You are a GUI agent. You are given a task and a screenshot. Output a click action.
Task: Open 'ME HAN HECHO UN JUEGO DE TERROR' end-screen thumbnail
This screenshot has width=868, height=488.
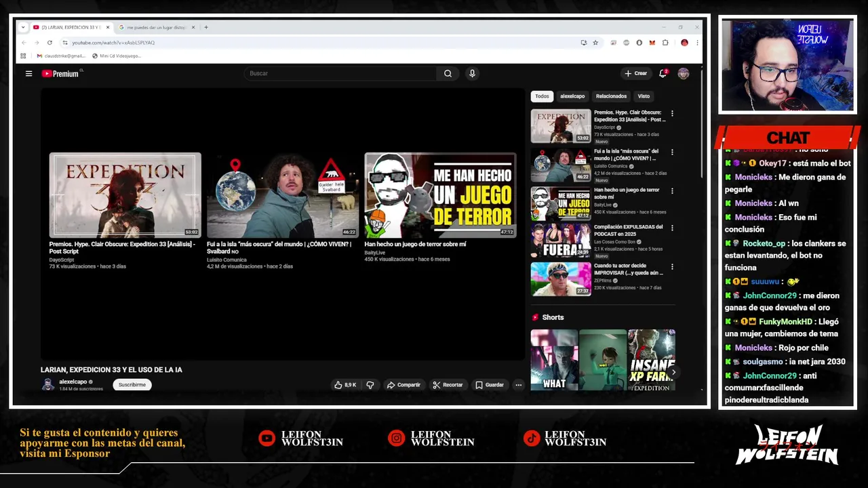point(440,195)
